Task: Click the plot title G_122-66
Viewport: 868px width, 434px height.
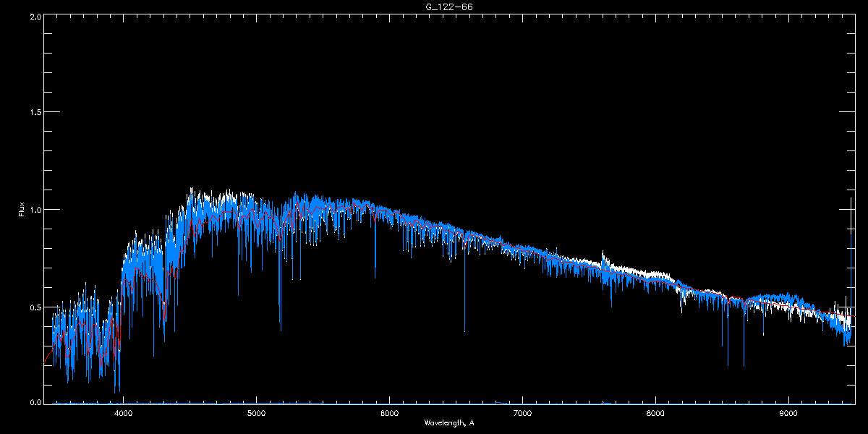Action: tap(449, 7)
